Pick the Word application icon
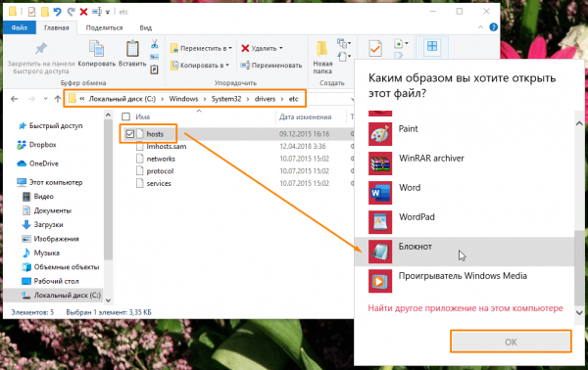The image size is (588, 370). [380, 193]
